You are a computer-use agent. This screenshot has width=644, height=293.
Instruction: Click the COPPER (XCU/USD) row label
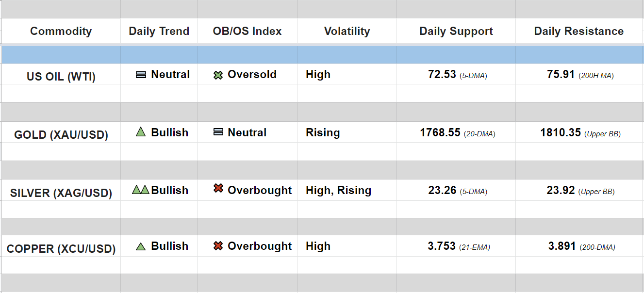point(61,249)
